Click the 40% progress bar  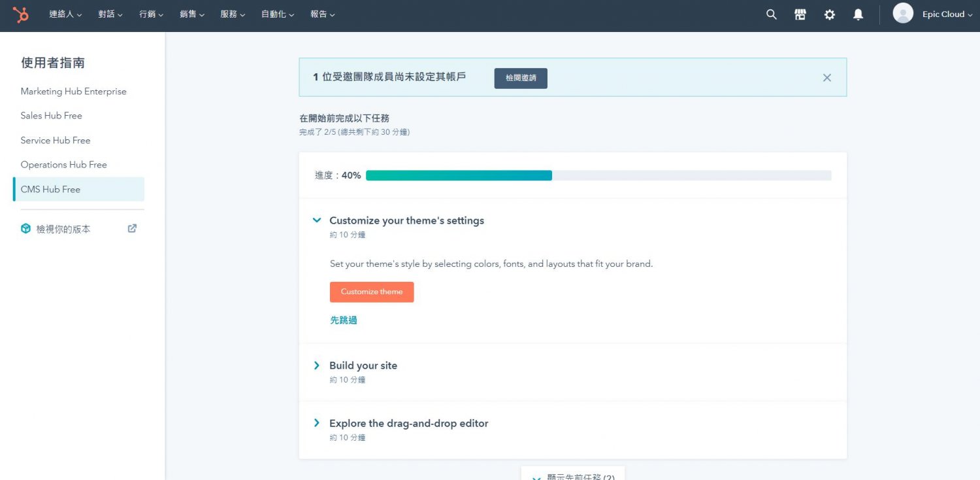(598, 175)
